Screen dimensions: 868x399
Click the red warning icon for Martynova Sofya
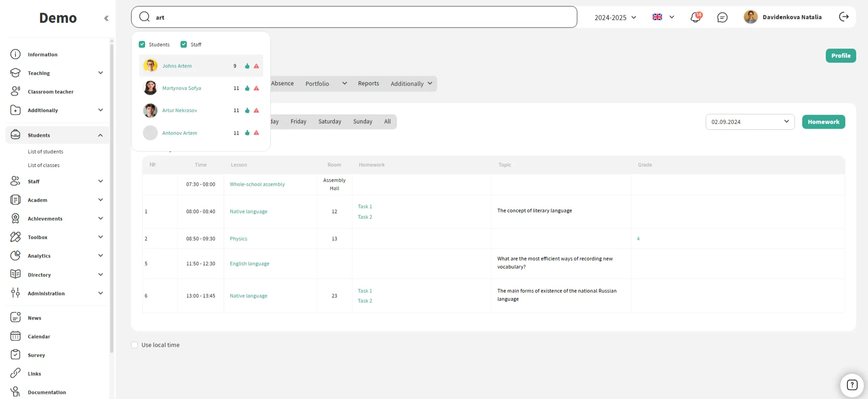click(x=256, y=88)
